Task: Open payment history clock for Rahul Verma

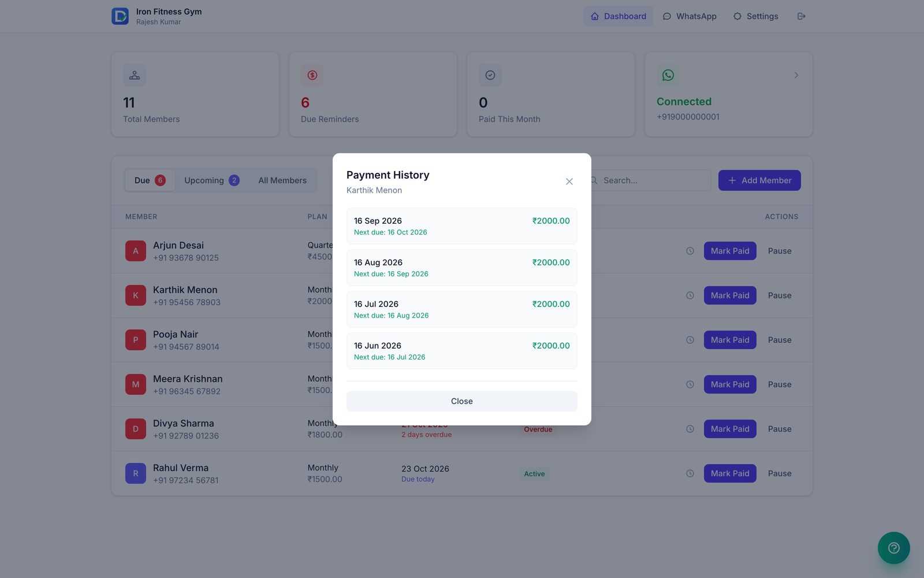Action: click(x=690, y=473)
